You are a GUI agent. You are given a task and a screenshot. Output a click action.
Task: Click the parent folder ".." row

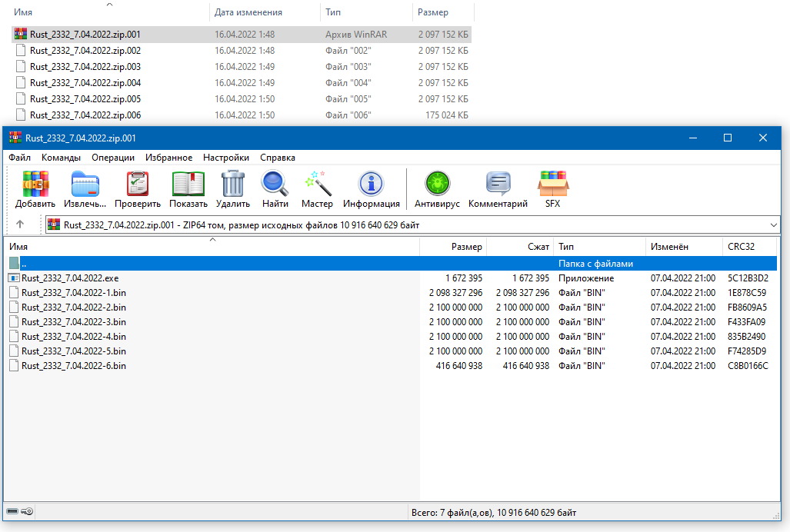25,264
